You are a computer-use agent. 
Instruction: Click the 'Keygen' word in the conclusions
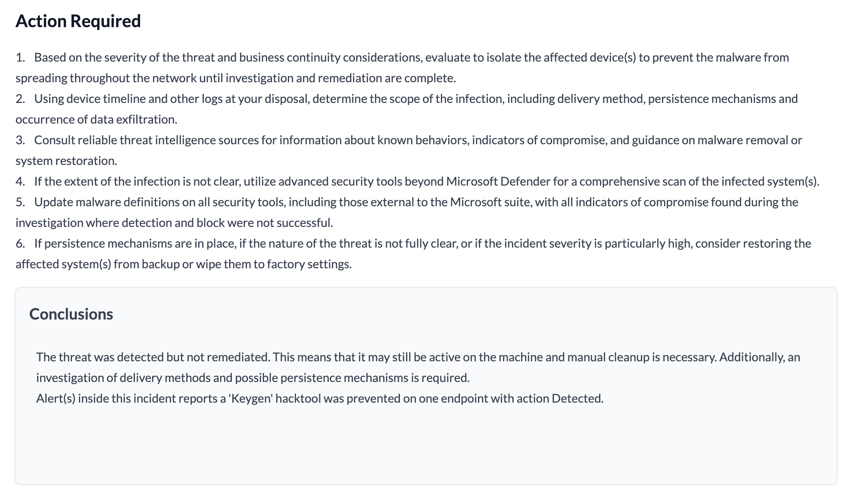[x=251, y=398]
